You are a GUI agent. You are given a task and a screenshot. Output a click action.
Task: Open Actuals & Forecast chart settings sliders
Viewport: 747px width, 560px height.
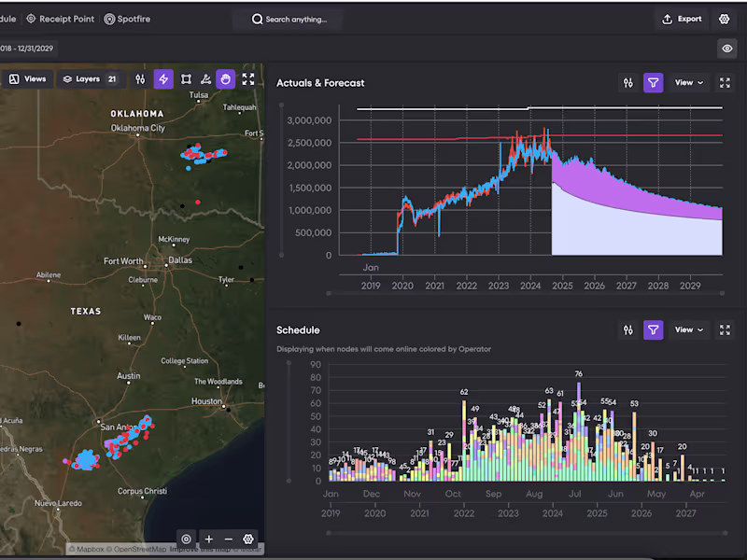point(628,83)
